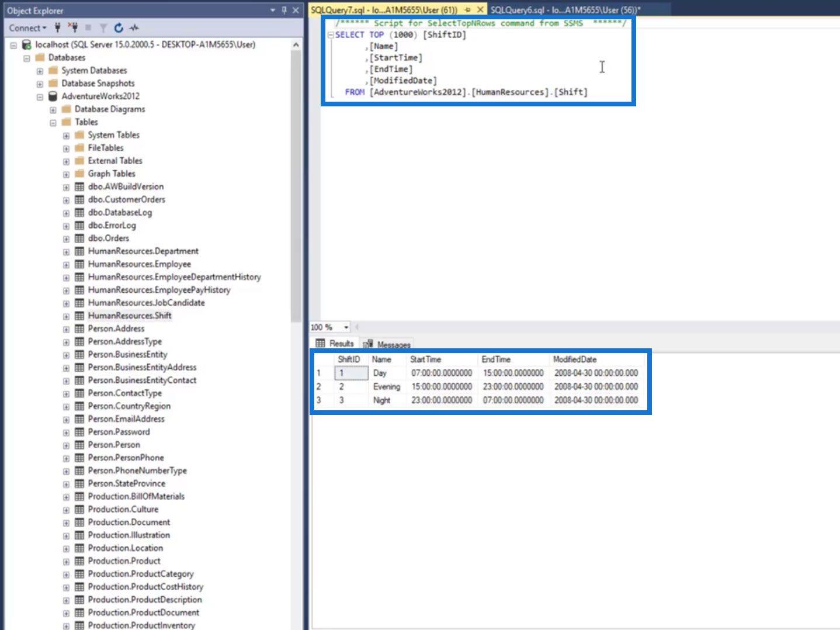Image resolution: width=840 pixels, height=630 pixels.
Task: Expand the Database Snapshots folder
Action: pos(40,84)
